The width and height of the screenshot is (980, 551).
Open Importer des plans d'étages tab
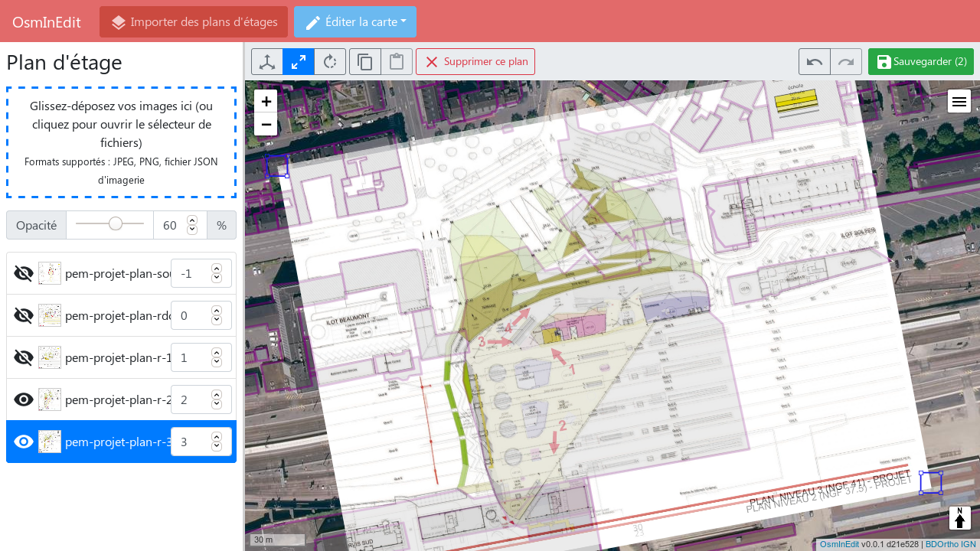pyautogui.click(x=194, y=22)
